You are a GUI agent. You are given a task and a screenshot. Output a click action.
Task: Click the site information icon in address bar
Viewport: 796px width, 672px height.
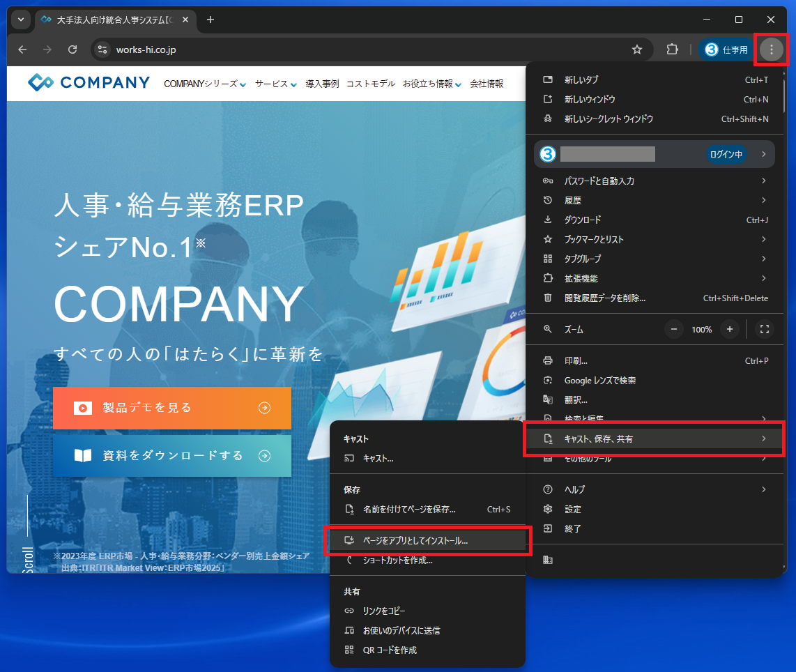coord(103,49)
